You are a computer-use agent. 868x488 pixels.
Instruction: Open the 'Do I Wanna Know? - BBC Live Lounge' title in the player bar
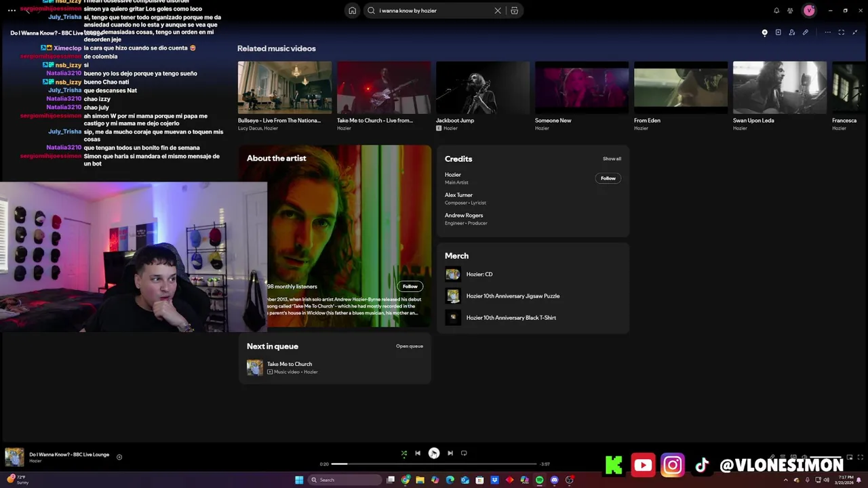coord(69,455)
